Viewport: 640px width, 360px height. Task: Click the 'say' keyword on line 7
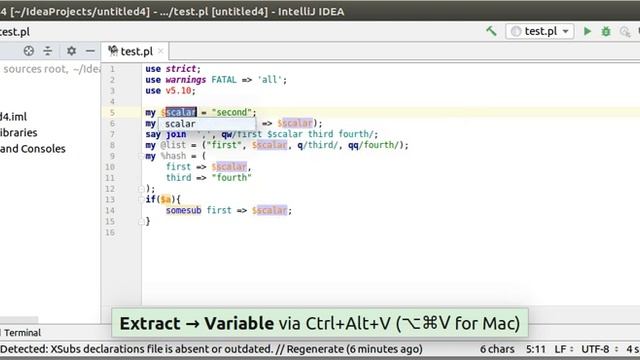tap(153, 134)
